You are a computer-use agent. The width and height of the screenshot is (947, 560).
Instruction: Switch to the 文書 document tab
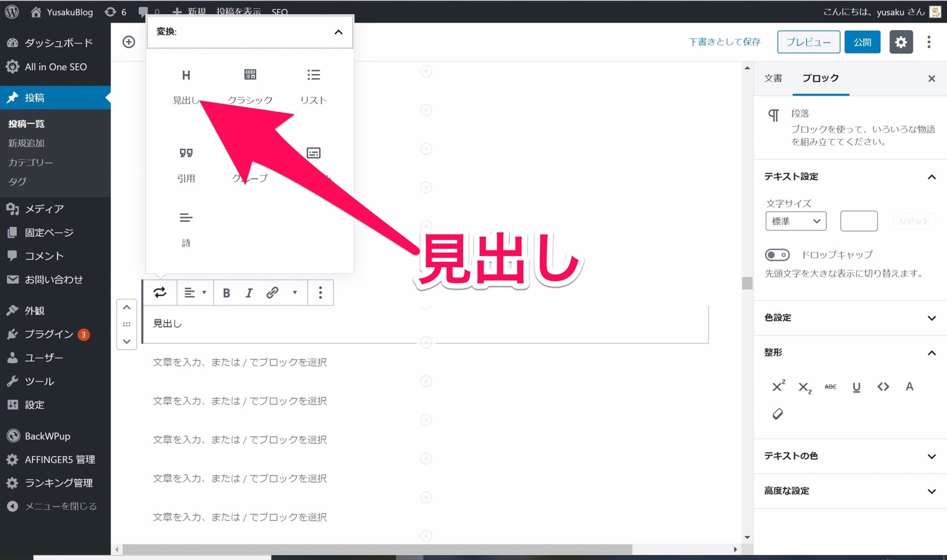[773, 79]
